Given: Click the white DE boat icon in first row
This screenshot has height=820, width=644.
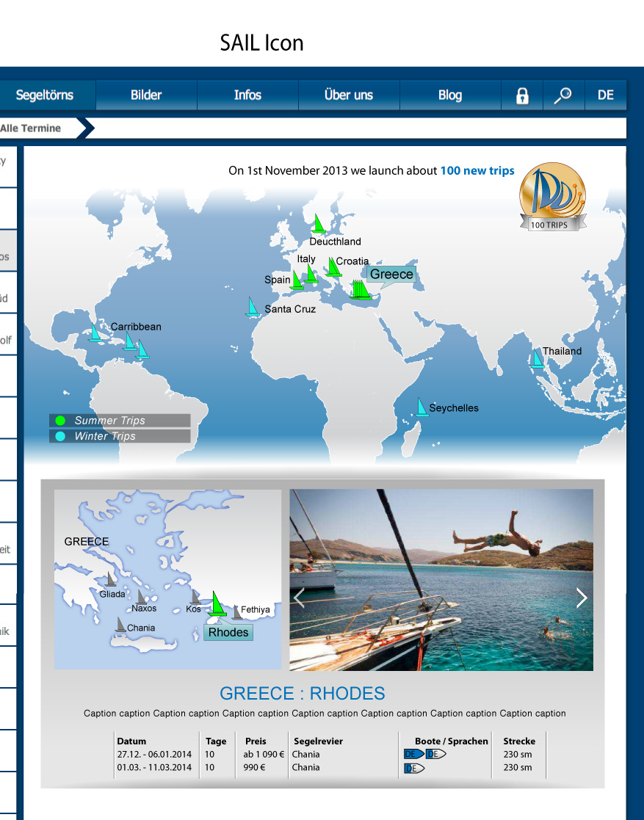Looking at the screenshot, I should 435,754.
